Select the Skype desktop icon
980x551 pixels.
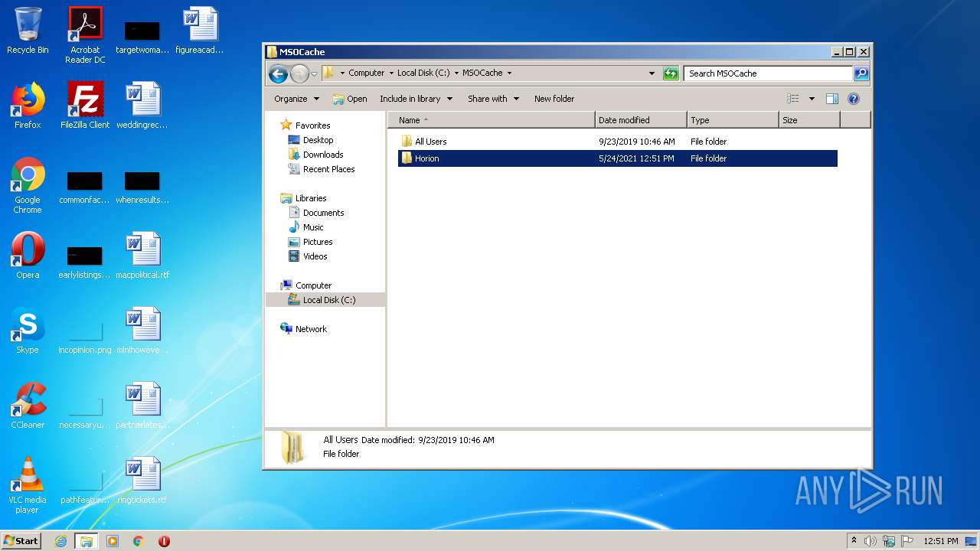point(28,331)
